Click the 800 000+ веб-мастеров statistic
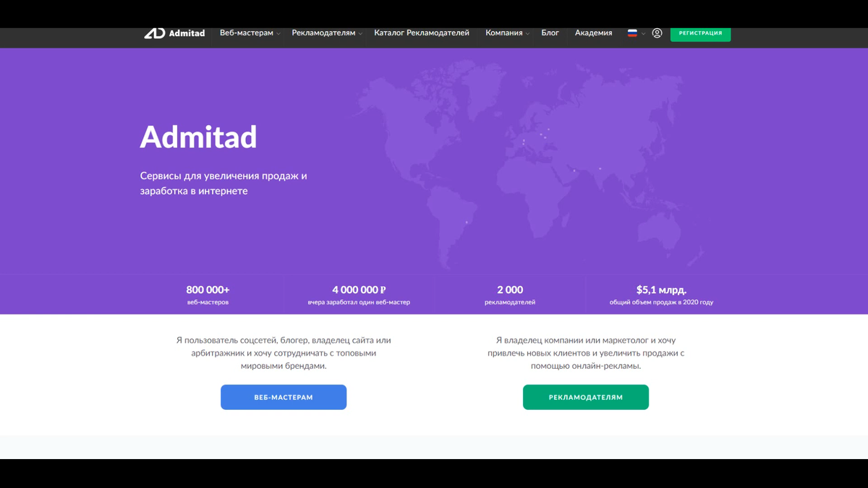 (209, 294)
